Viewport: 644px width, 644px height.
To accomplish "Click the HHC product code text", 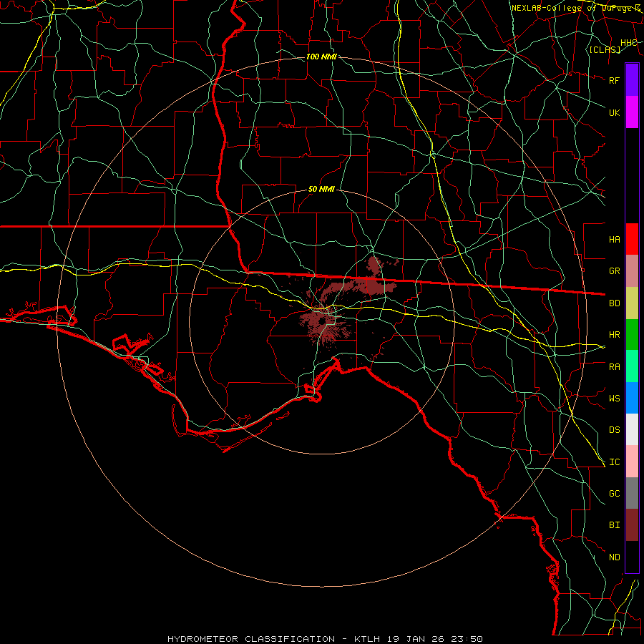I will pos(629,43).
